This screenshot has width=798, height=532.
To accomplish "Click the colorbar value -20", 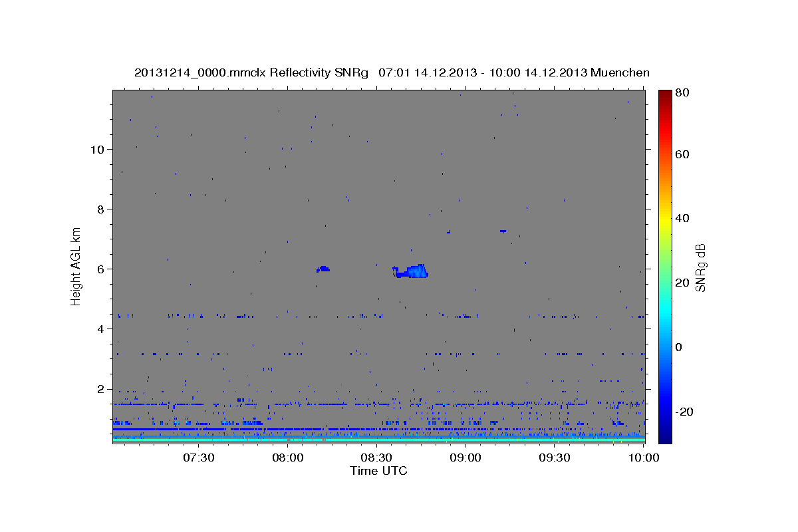I will (x=684, y=412).
